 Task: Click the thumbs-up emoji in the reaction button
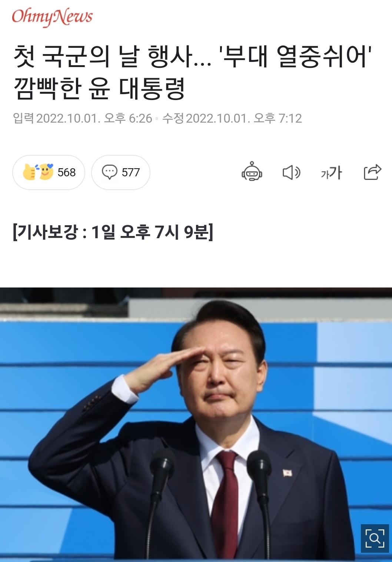coord(29,172)
